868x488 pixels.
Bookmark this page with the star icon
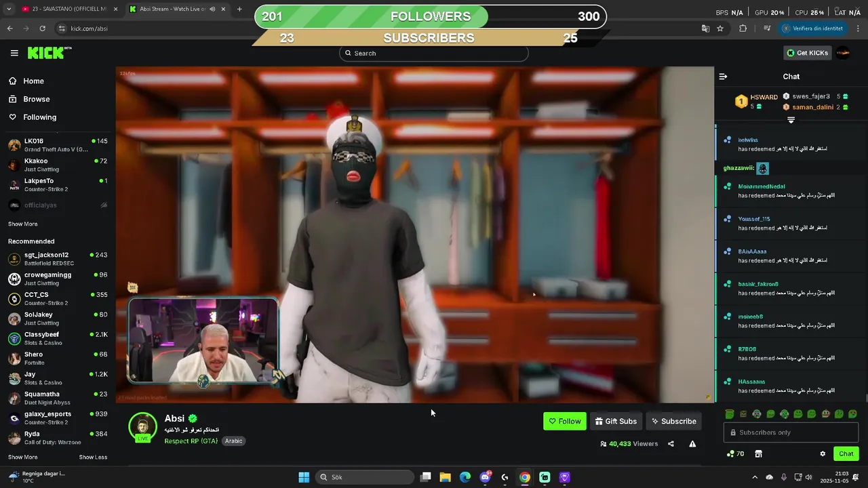720,28
